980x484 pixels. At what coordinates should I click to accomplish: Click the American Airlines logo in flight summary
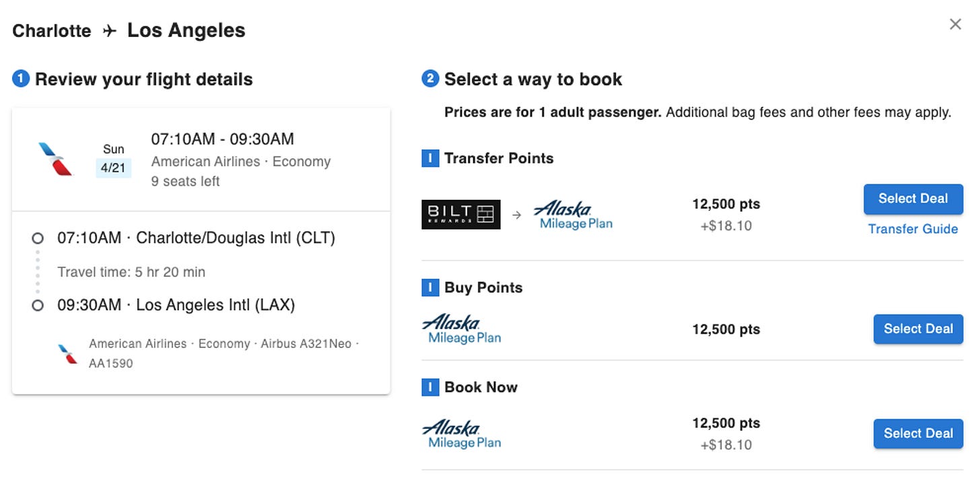(x=55, y=159)
